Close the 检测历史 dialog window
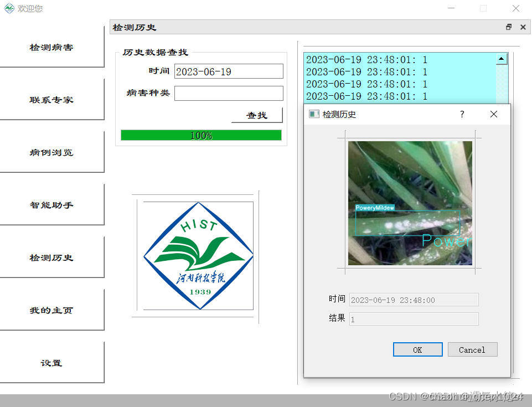The height and width of the screenshot is (407, 532). pyautogui.click(x=494, y=114)
